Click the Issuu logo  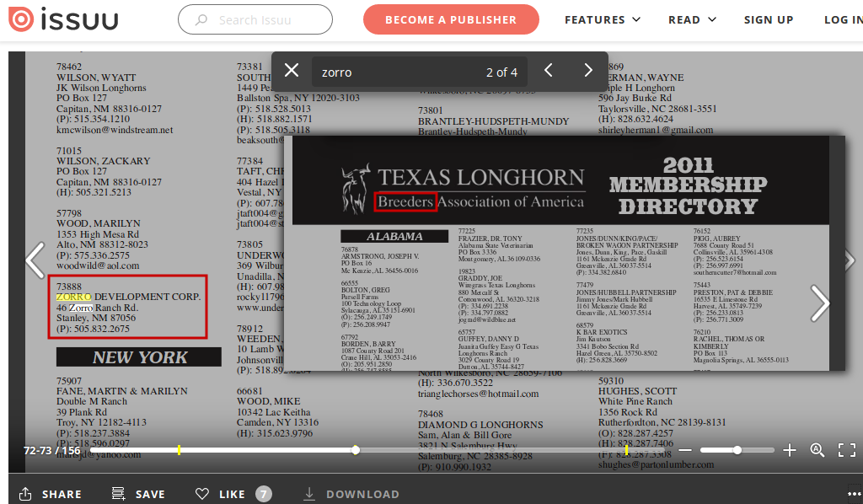pyautogui.click(x=63, y=20)
